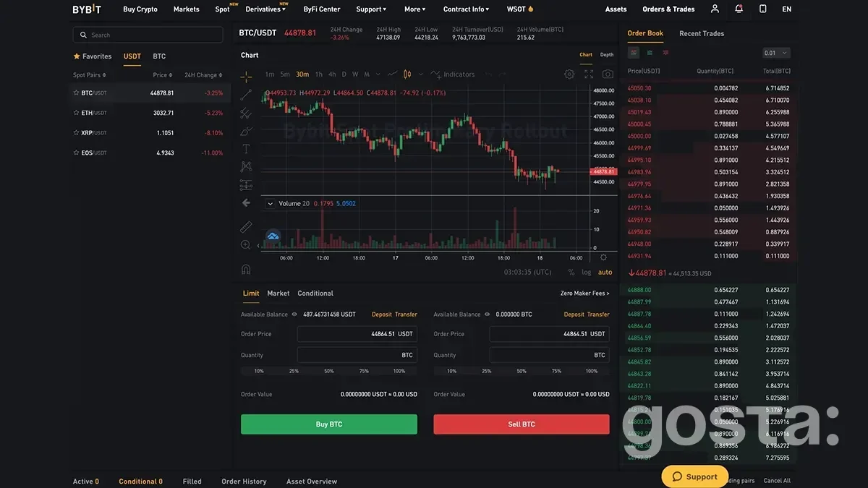Sort the spot pairs by 24H Change
The height and width of the screenshot is (488, 868).
(x=203, y=75)
